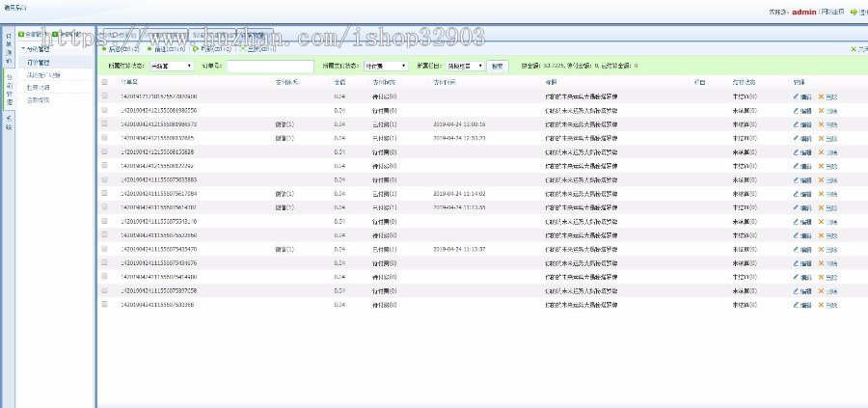Click the logout arrow icon at top right

tap(854, 13)
